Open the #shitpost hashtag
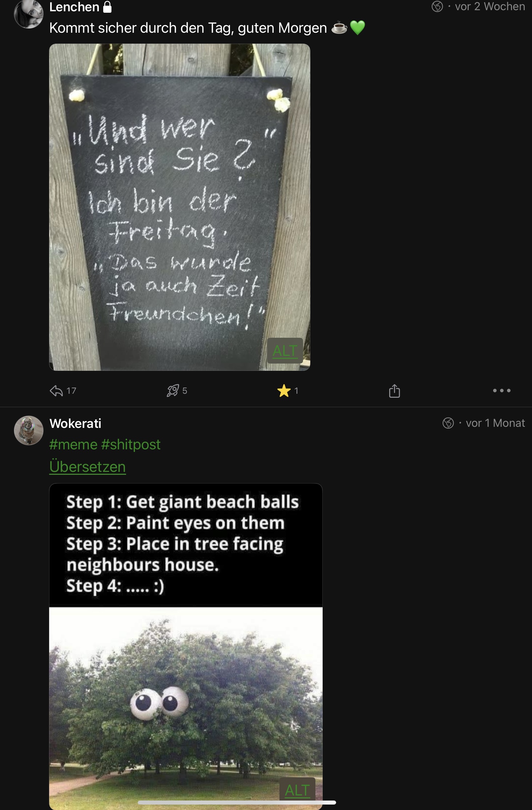The height and width of the screenshot is (810, 532). (x=131, y=445)
